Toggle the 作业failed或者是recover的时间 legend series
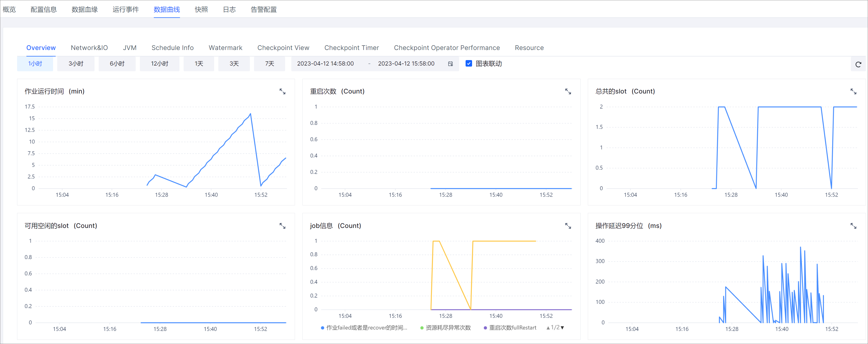 [364, 327]
